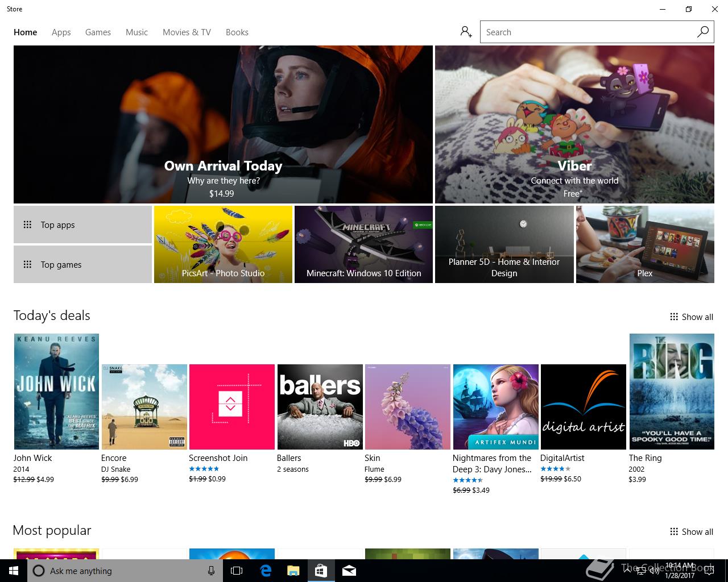The height and width of the screenshot is (582, 728).
Task: Open File Explorer from the taskbar
Action: click(293, 571)
